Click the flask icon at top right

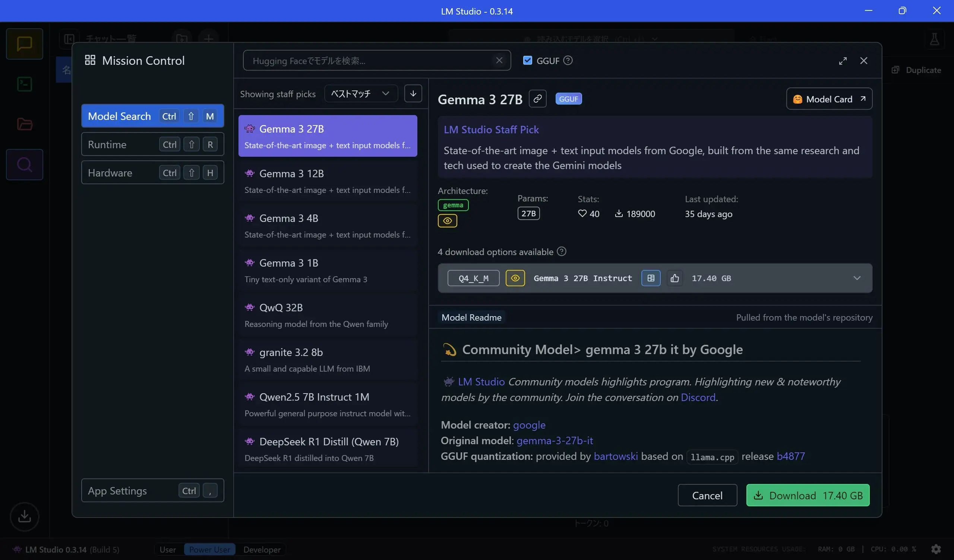(x=935, y=39)
